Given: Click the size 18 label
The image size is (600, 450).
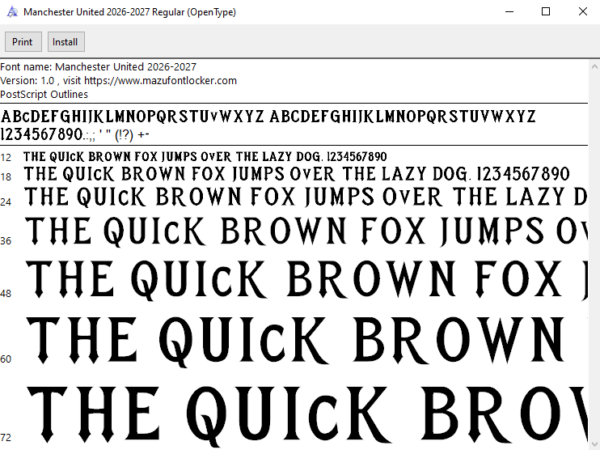Looking at the screenshot, I should coord(6,177).
